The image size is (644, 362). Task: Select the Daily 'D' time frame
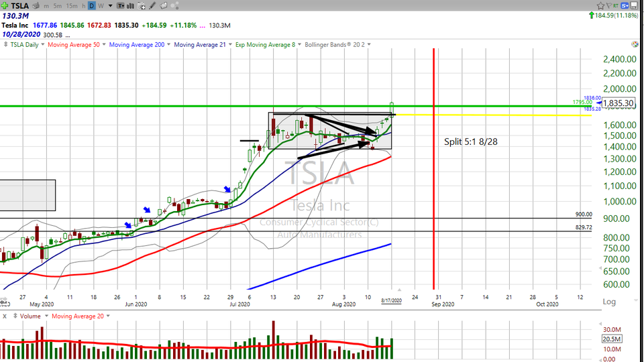pyautogui.click(x=91, y=5)
